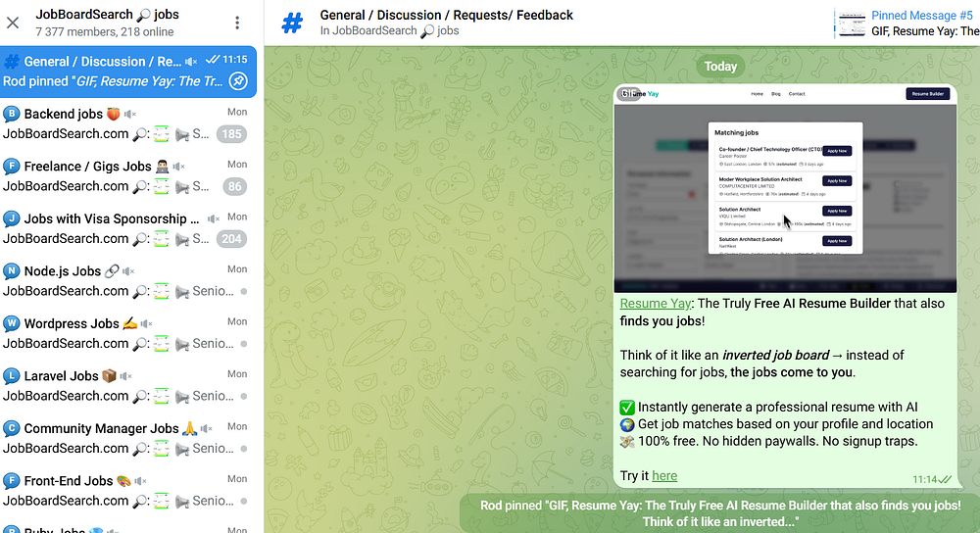Click the hash icon in the chat header
980x533 pixels.
(x=292, y=24)
